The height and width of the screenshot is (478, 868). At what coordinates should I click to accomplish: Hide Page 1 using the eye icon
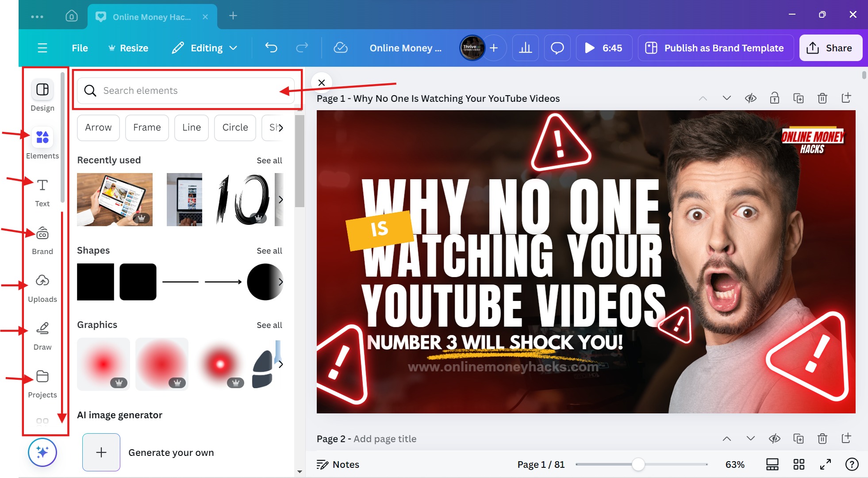tap(750, 98)
